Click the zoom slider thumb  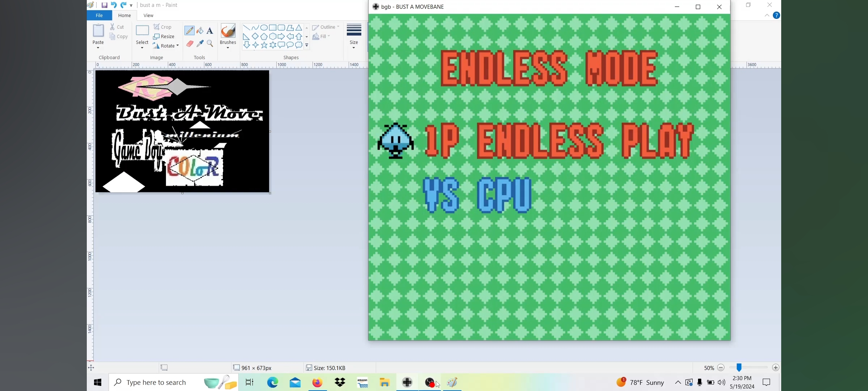tap(739, 367)
